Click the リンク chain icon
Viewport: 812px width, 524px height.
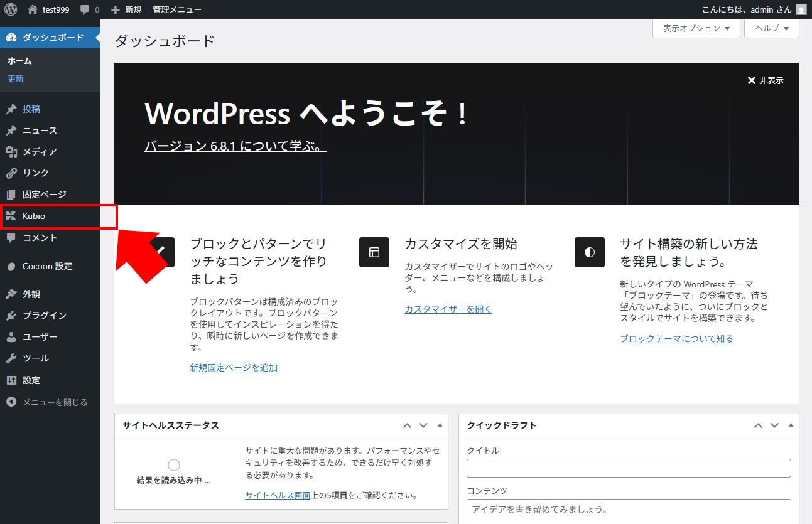(x=11, y=173)
